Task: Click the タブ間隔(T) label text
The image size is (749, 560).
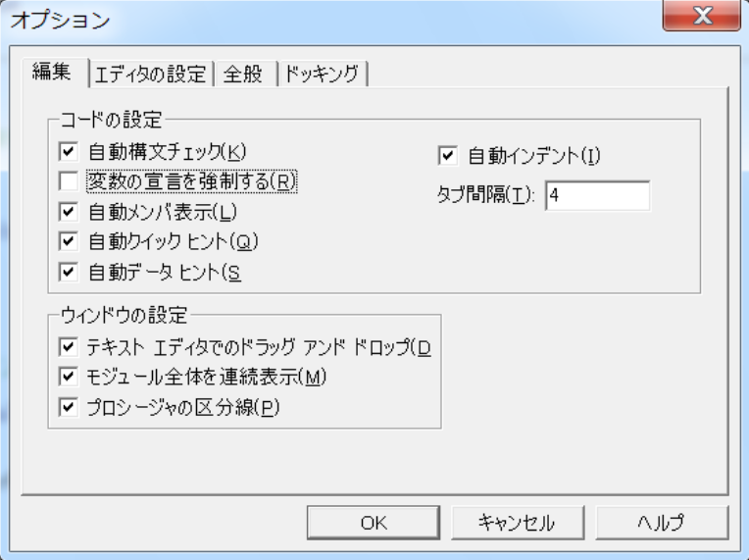Action: [485, 195]
